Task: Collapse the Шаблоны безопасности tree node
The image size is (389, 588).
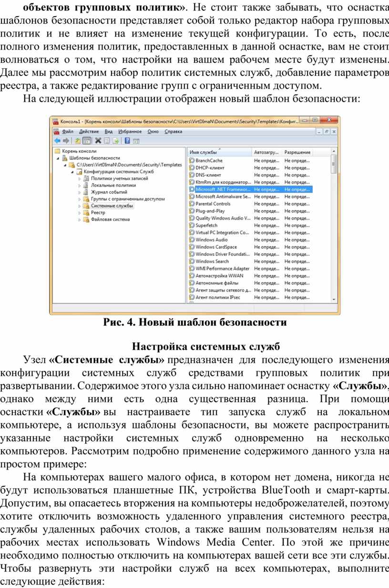Action: pos(59,158)
